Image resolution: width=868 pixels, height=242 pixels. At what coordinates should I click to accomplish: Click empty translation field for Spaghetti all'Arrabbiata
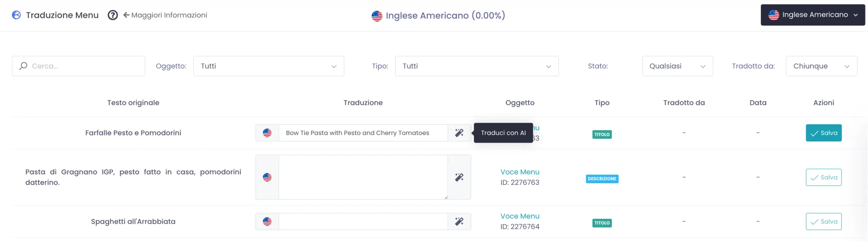363,221
